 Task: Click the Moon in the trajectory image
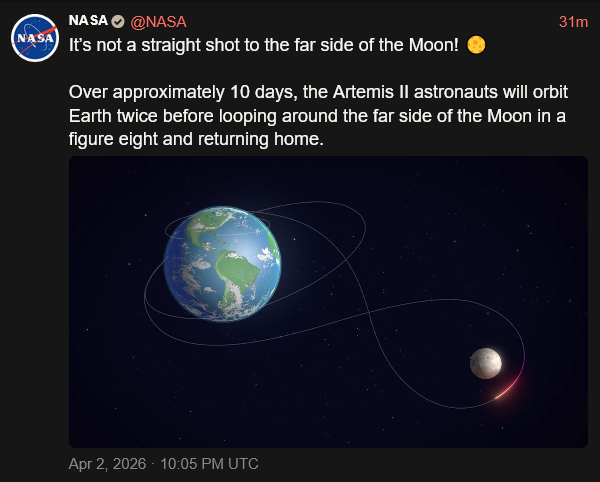click(486, 363)
